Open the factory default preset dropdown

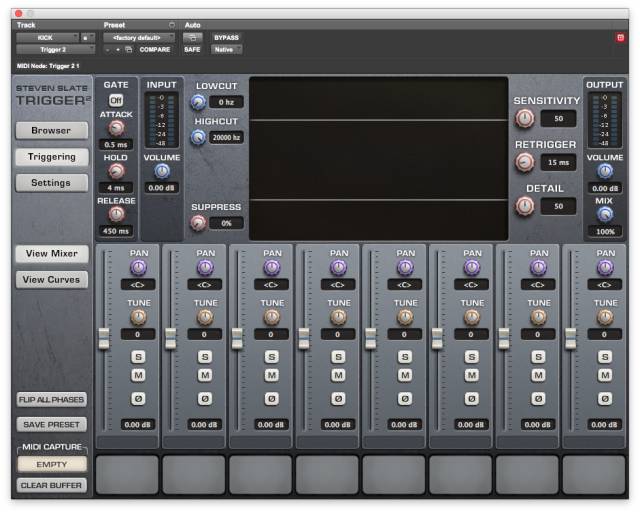pos(139,38)
